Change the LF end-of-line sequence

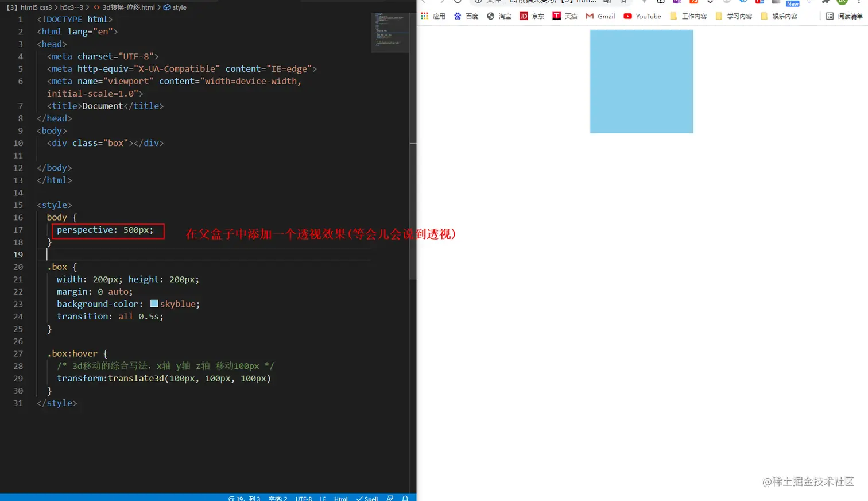point(323,498)
